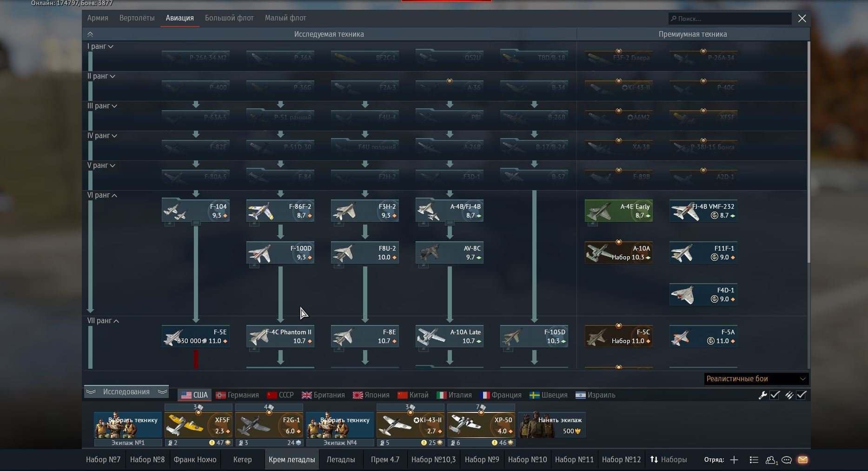Click the research tree vertical scrollbar
Image resolution: width=868 pixels, height=471 pixels.
(x=808, y=153)
